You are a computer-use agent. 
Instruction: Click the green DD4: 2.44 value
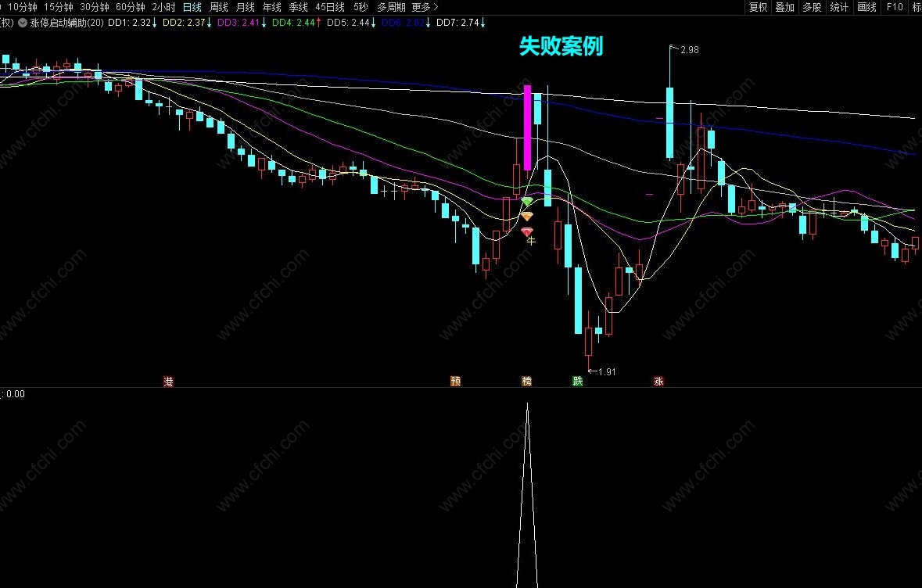click(x=296, y=23)
